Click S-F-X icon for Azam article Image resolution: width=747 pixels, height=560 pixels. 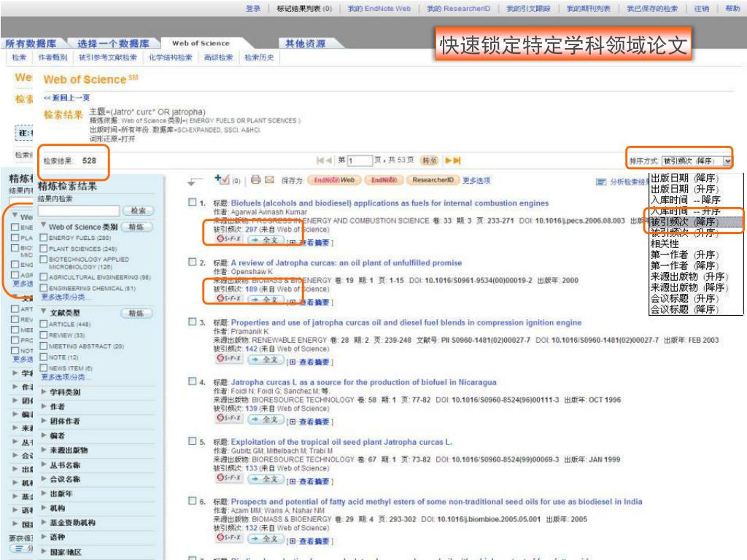coord(229,537)
